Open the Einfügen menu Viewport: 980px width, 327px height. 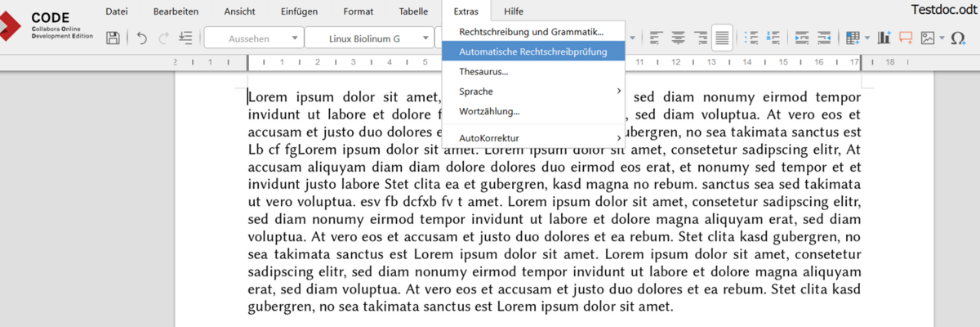(299, 11)
